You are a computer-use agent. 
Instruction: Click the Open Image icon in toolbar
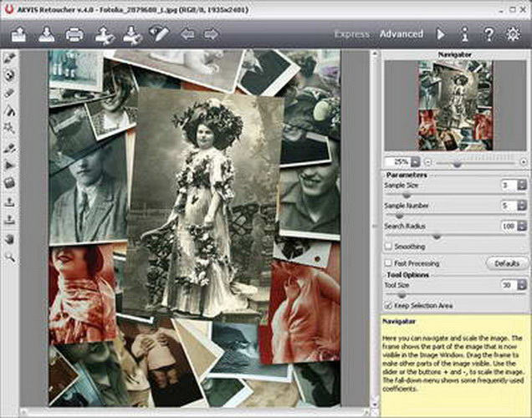coord(18,34)
